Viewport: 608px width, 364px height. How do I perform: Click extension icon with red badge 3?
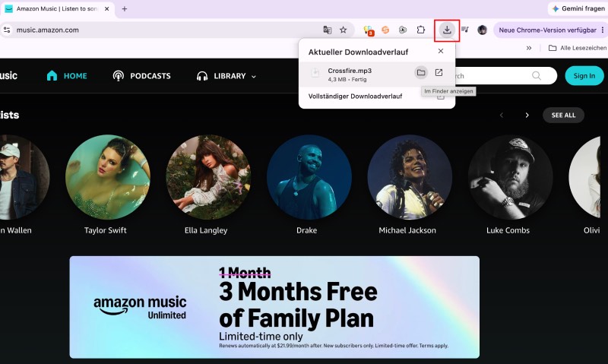pos(368,30)
